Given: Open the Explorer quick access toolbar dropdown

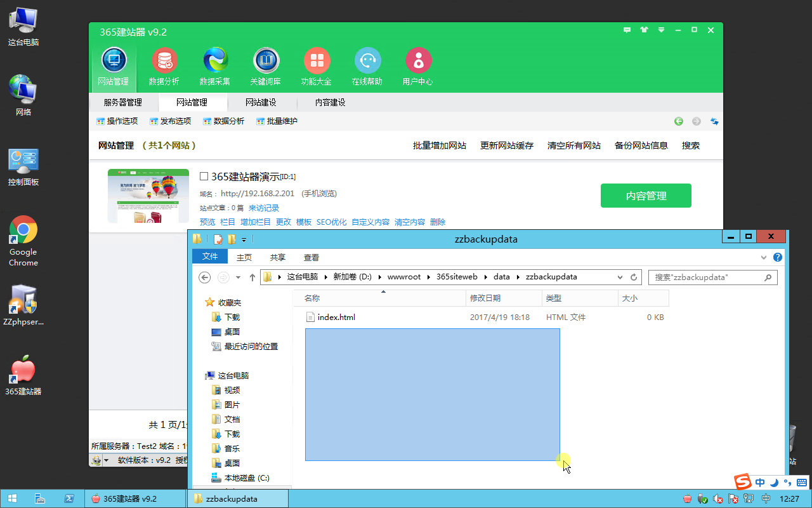Looking at the screenshot, I should pos(244,239).
